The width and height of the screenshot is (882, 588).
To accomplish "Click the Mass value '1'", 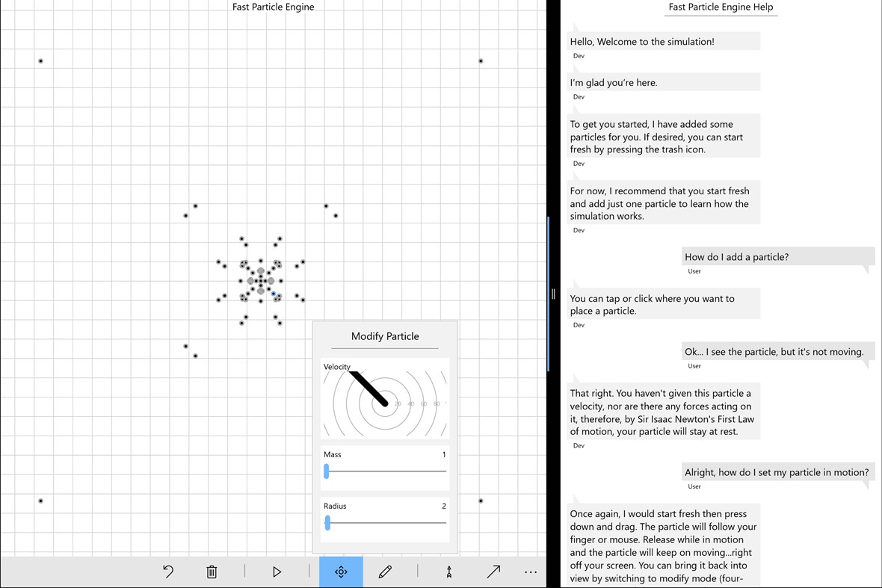I will pyautogui.click(x=444, y=454).
